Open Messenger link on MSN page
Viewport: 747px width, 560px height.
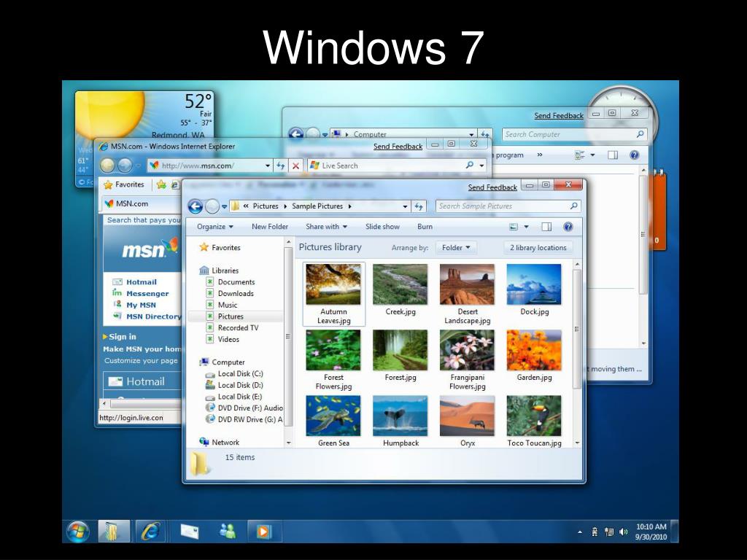pyautogui.click(x=147, y=293)
